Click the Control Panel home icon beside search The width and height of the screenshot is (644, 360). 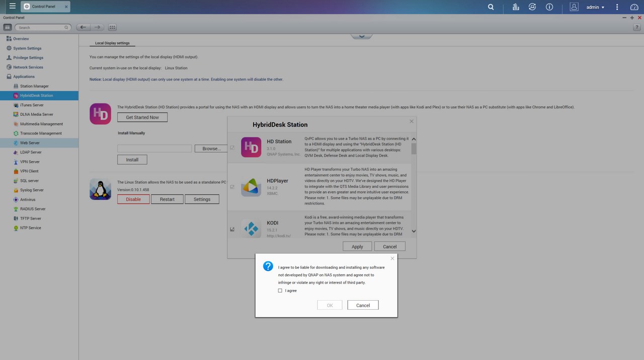coord(8,27)
